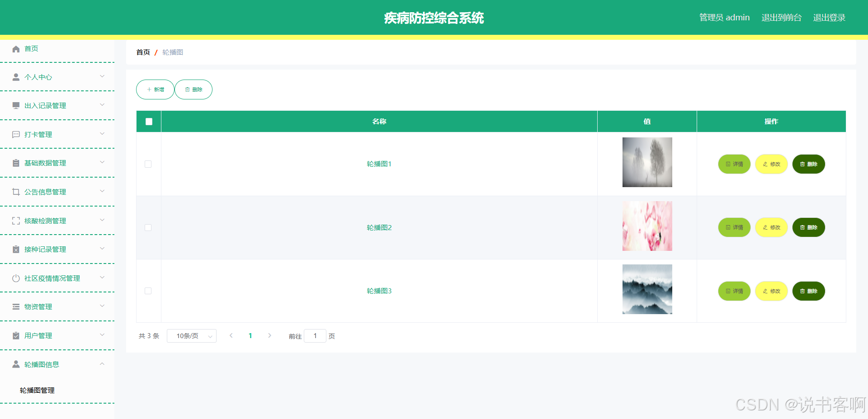
Task: Check the checkbox for 轮播图3 row
Action: [148, 291]
